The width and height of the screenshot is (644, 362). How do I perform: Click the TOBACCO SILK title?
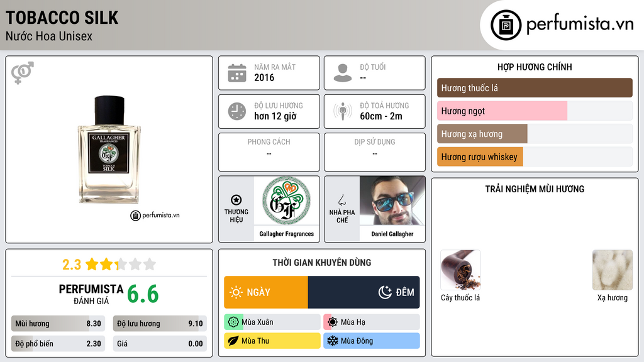[x=62, y=18]
